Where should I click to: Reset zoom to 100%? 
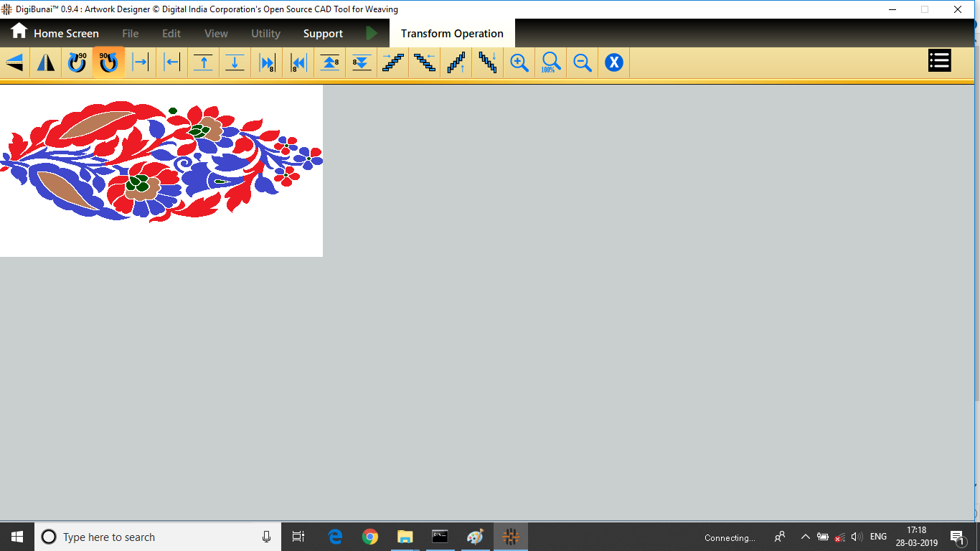click(x=551, y=62)
